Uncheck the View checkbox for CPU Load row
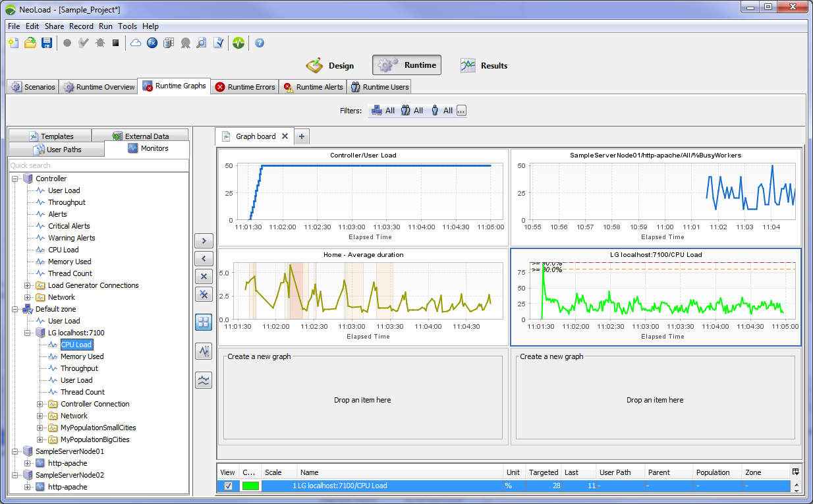The width and height of the screenshot is (813, 504). click(228, 486)
